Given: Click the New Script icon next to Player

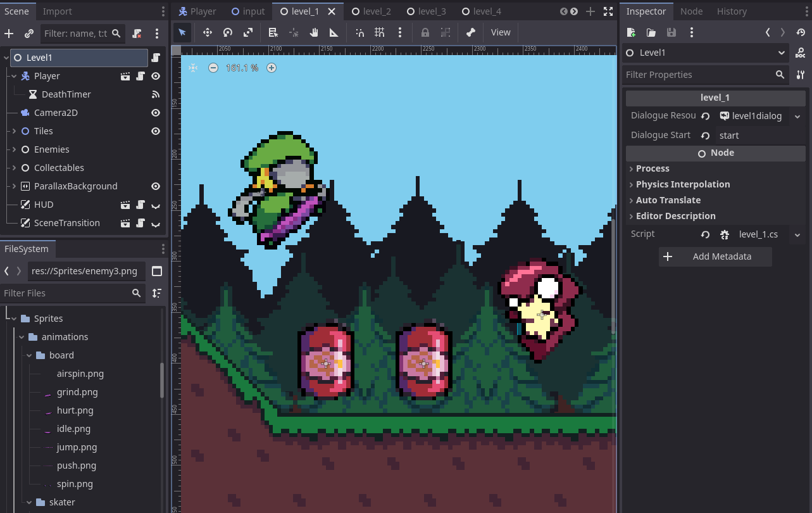Looking at the screenshot, I should pos(140,75).
